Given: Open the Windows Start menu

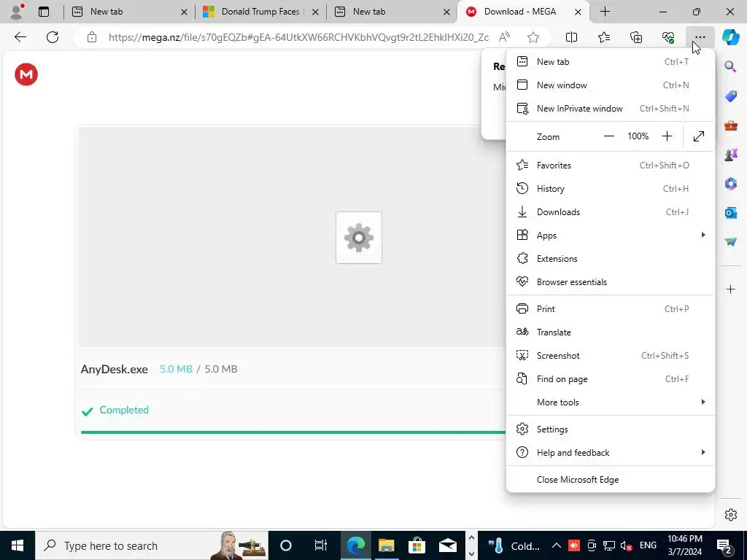Looking at the screenshot, I should pyautogui.click(x=18, y=545).
